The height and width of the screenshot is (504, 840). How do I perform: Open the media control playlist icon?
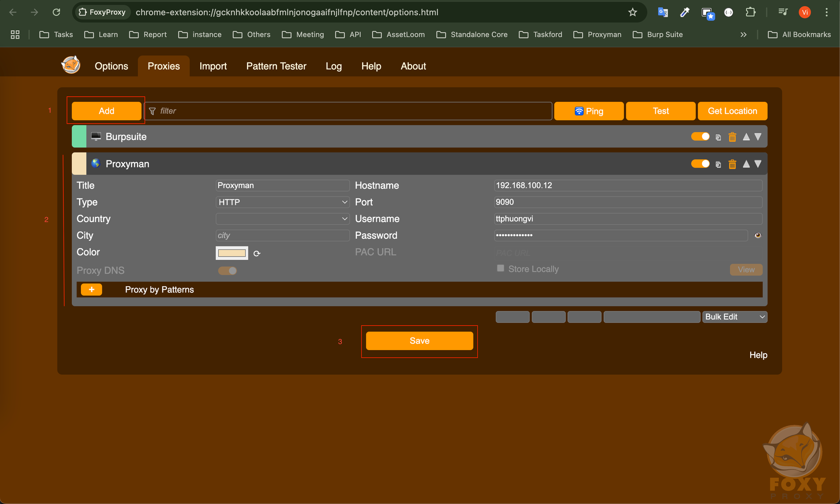(x=783, y=12)
